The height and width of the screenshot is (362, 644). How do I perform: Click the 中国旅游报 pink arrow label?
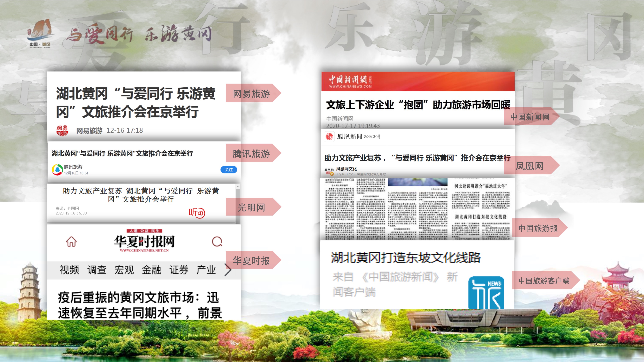tap(538, 228)
